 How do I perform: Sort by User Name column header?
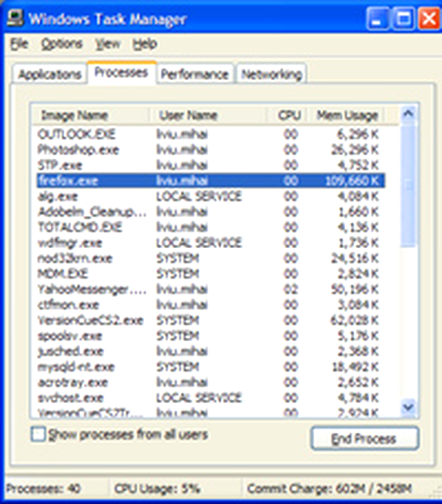(x=207, y=115)
